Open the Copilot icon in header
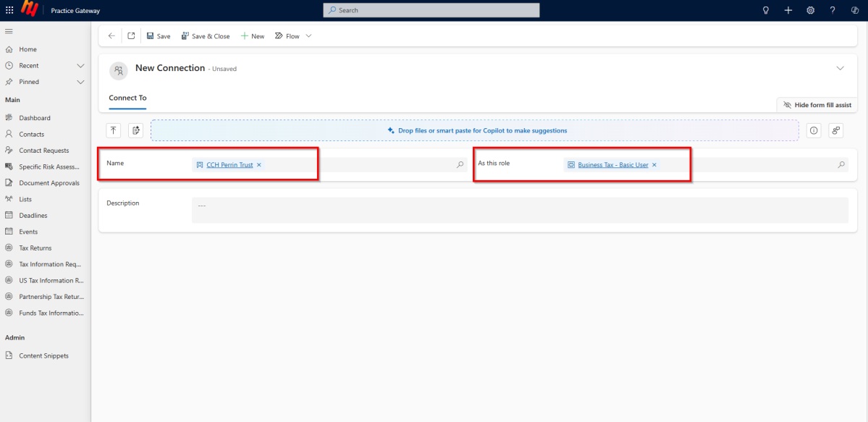 [855, 10]
